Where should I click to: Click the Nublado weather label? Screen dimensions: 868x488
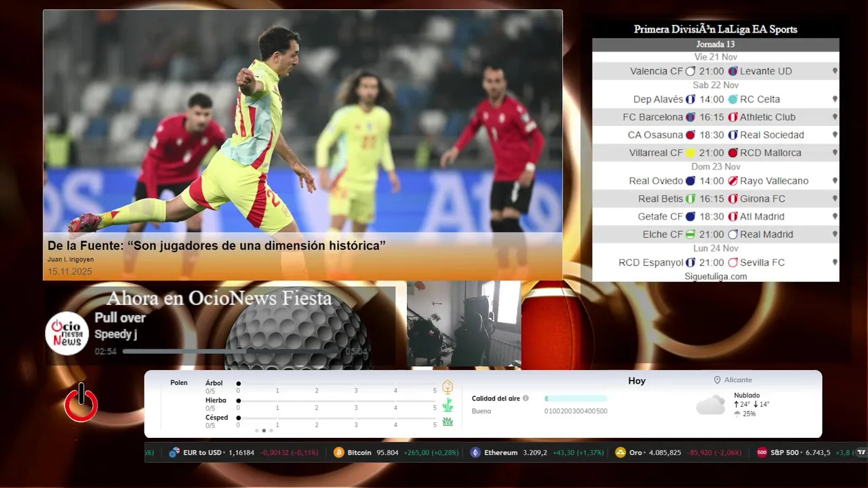click(x=747, y=395)
